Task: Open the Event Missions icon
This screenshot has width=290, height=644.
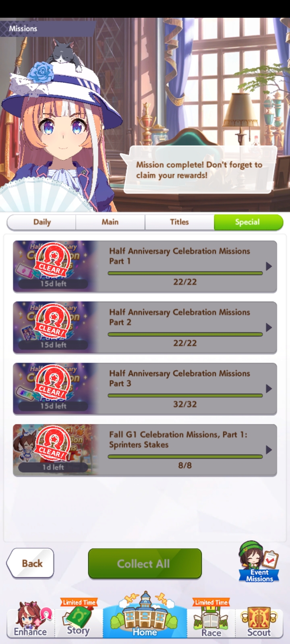Action: (259, 562)
